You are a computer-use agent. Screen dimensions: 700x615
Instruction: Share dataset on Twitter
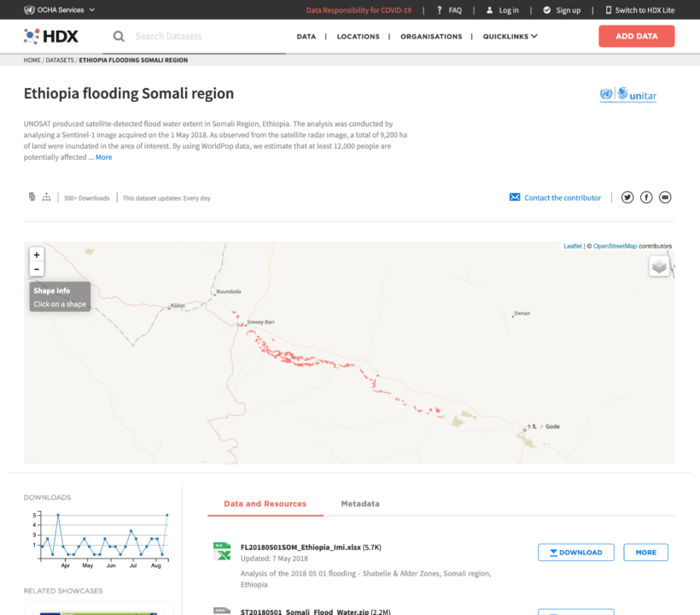coord(627,197)
